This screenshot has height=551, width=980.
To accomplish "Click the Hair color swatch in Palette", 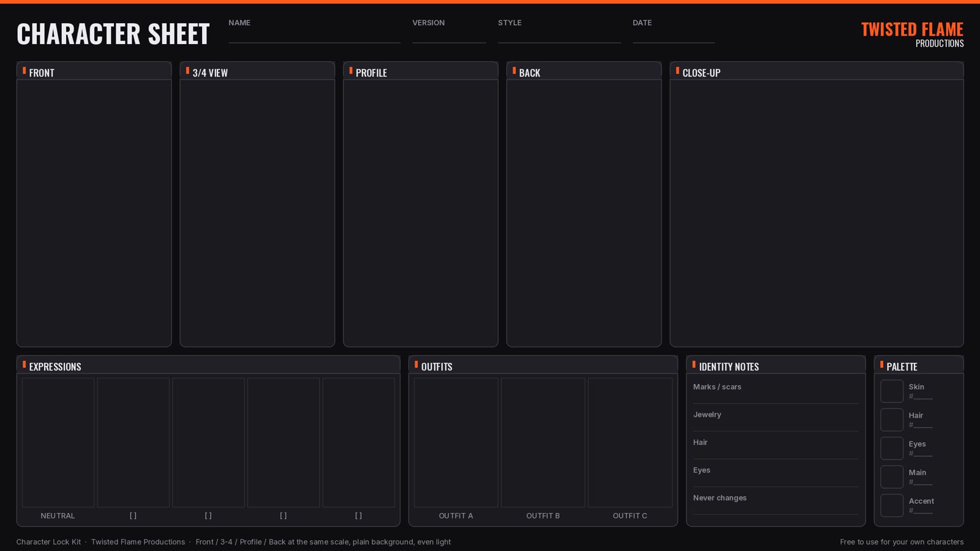I will click(892, 420).
